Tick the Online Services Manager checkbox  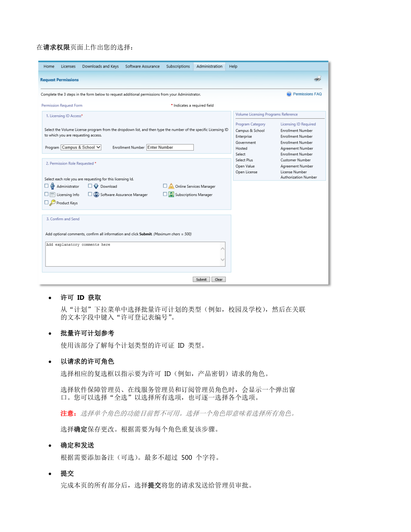click(x=165, y=186)
